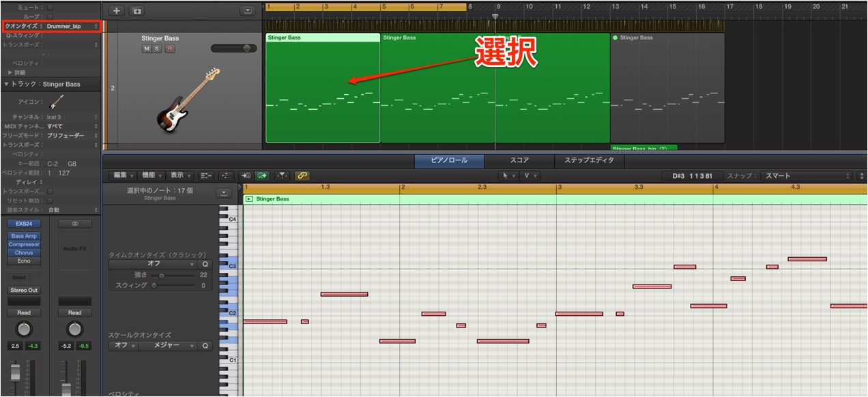
Task: Click Read automation on the output channel strip
Action: coord(75,313)
